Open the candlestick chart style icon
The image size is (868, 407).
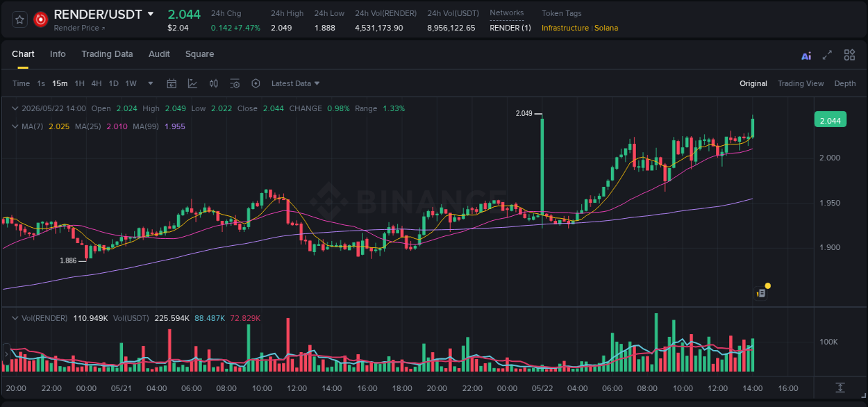[214, 83]
